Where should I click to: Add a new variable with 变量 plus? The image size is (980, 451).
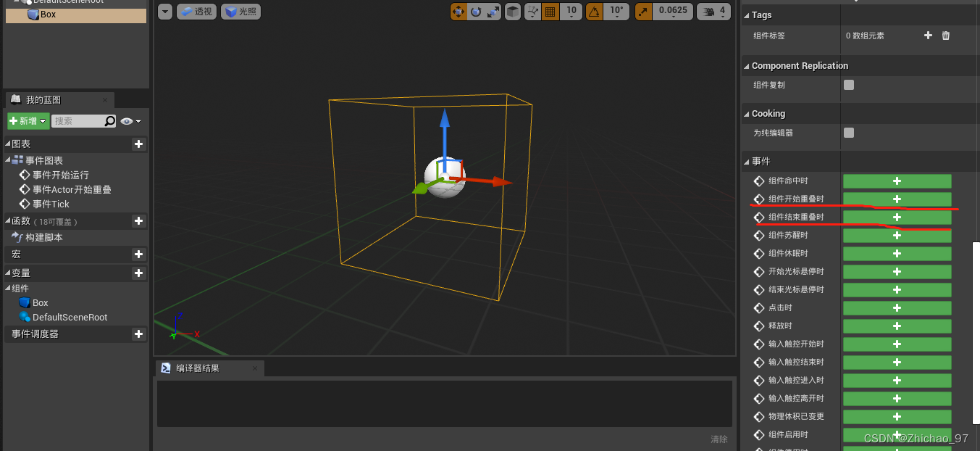click(x=138, y=273)
